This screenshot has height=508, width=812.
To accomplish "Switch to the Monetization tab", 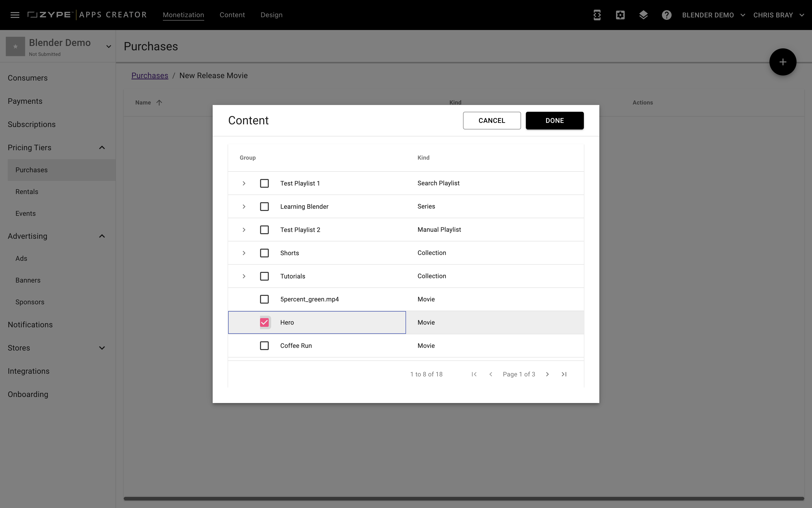I will tap(183, 15).
